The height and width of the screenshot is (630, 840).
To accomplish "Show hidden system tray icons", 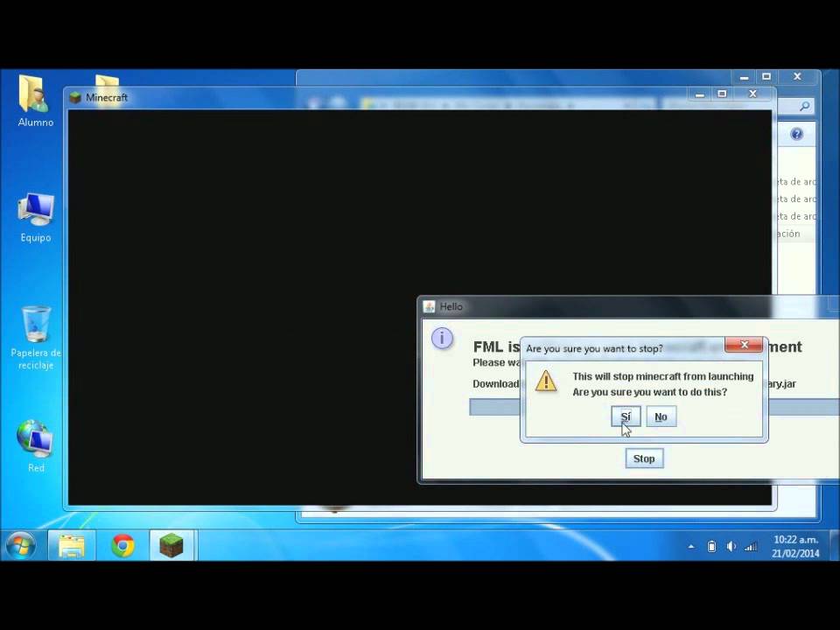I will click(691, 546).
